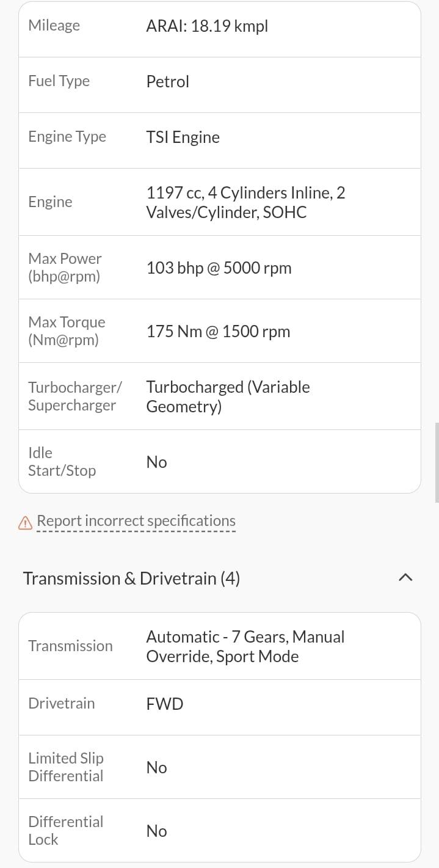This screenshot has width=439, height=868.
Task: Click the 175 Nm @ 1500 rpm value
Action: pos(218,331)
